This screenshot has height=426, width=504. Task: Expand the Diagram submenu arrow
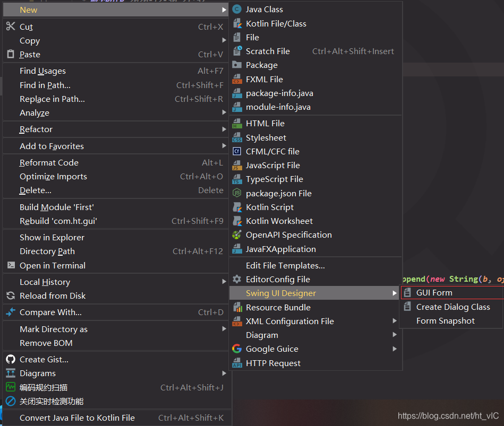pos(395,335)
